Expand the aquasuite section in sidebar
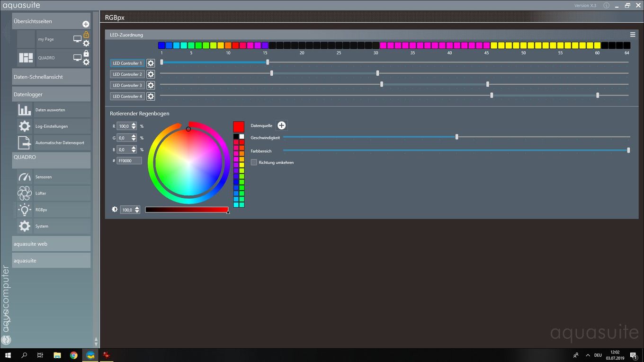 (x=51, y=260)
